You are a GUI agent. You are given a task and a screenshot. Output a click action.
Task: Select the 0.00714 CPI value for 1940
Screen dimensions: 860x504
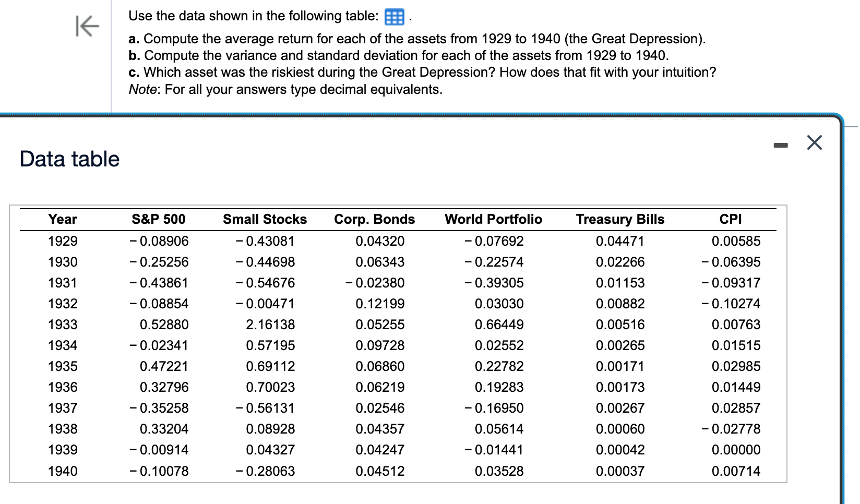[736, 471]
